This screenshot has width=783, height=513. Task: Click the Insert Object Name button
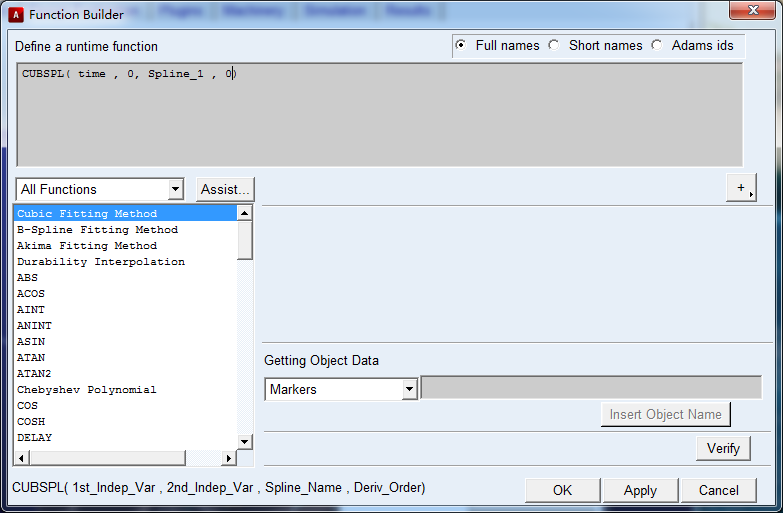tap(666, 415)
